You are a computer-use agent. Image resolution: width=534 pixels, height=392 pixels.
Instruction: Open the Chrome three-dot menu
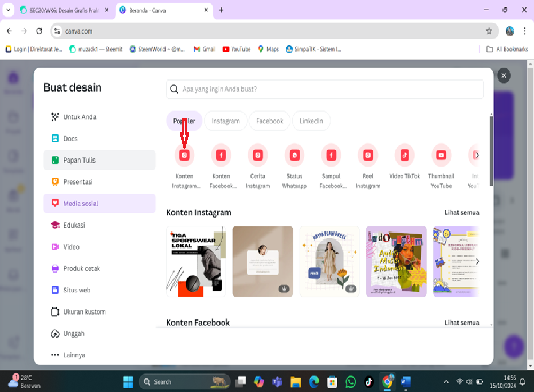(524, 31)
